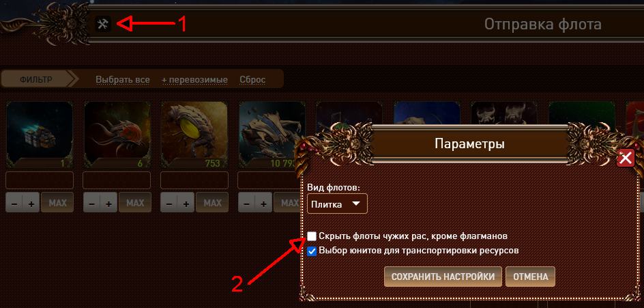Click MAX under the first cargo unit
Image resolution: width=644 pixels, height=308 pixels.
pyautogui.click(x=57, y=202)
